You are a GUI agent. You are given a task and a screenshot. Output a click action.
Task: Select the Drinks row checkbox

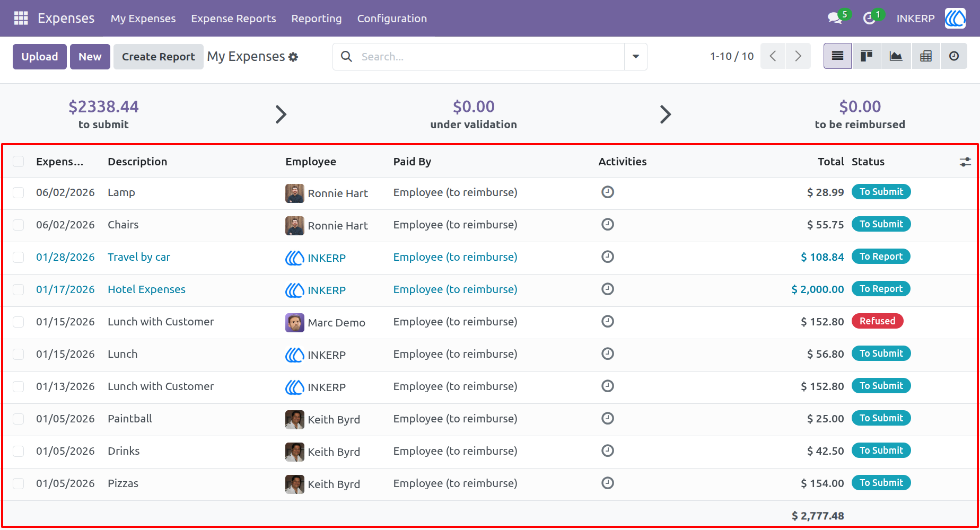click(x=19, y=451)
